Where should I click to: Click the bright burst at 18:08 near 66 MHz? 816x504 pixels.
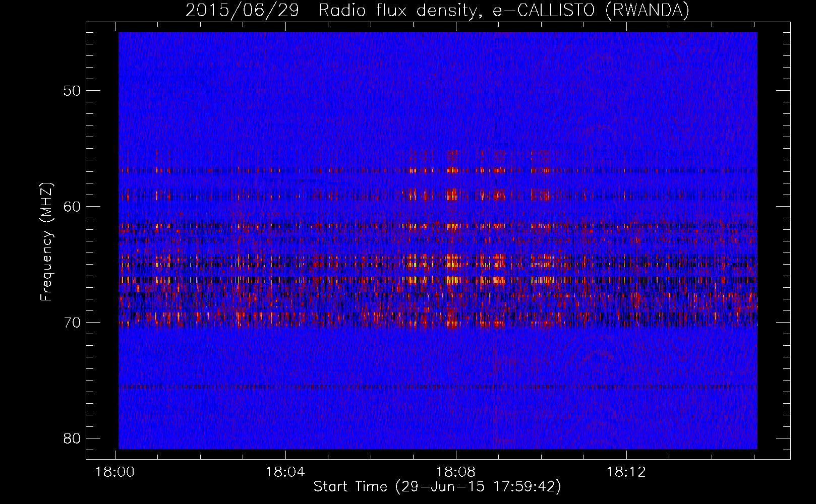coord(453,280)
